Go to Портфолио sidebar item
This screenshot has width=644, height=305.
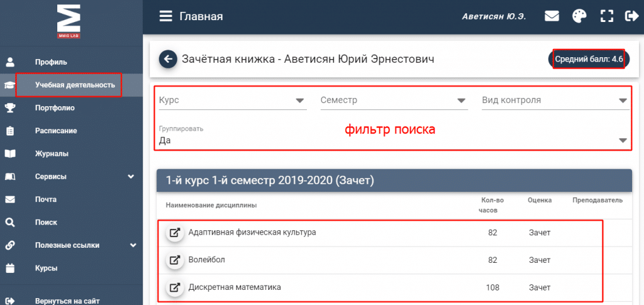55,108
